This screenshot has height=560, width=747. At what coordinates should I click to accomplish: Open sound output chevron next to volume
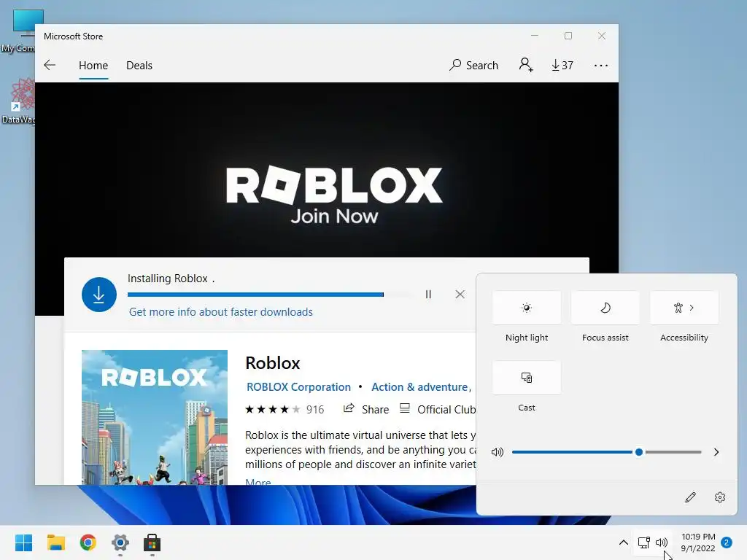click(716, 452)
